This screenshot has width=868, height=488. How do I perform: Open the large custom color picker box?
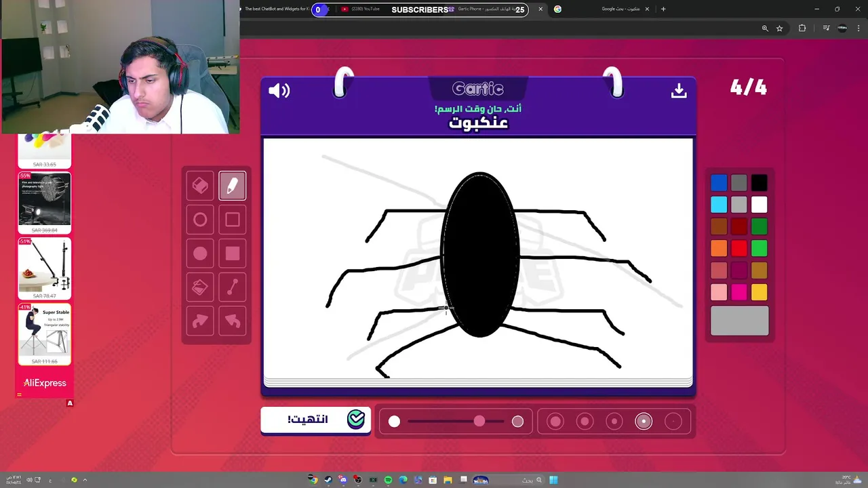(740, 321)
